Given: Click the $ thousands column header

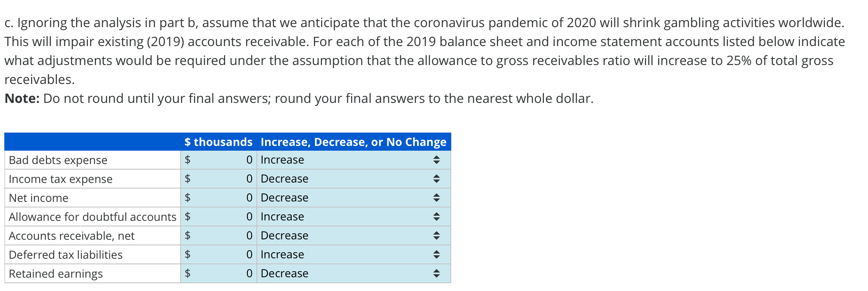Looking at the screenshot, I should tap(218, 142).
